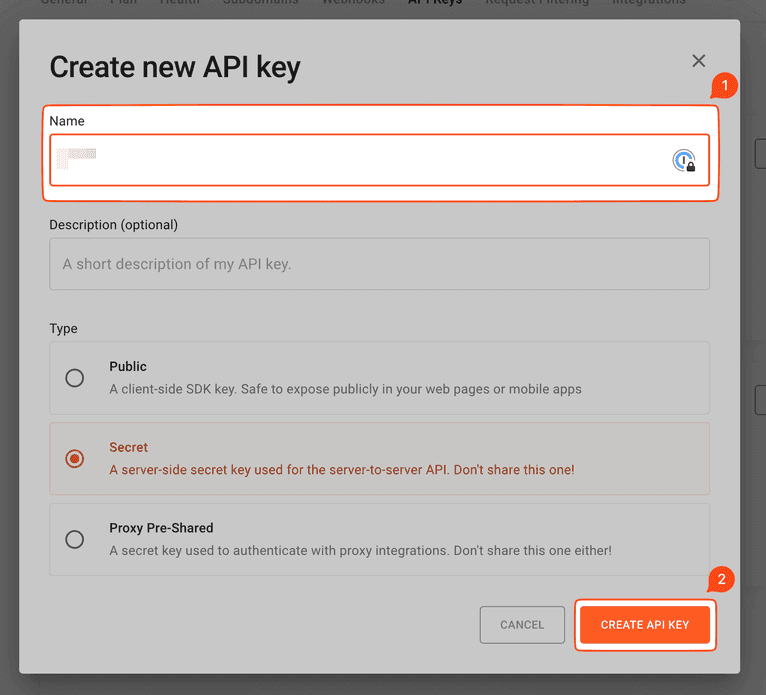Select the Secret key type radio button
This screenshot has width=766, height=695.
[75, 459]
